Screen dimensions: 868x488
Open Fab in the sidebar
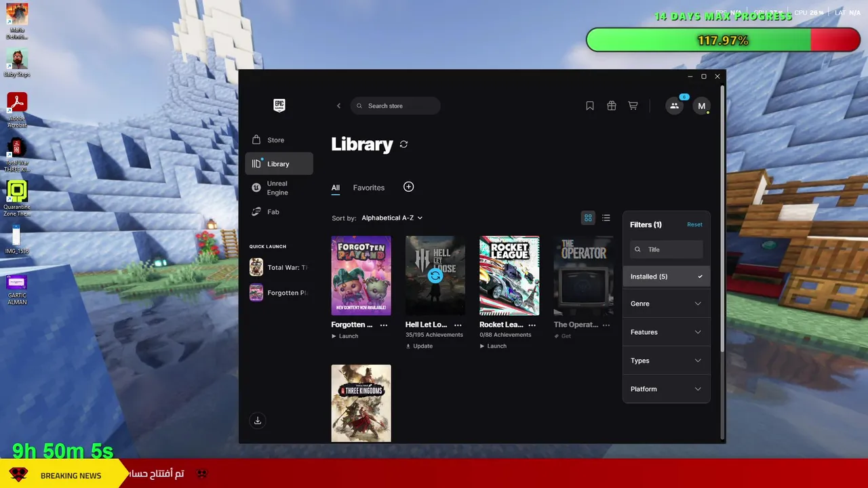point(279,212)
